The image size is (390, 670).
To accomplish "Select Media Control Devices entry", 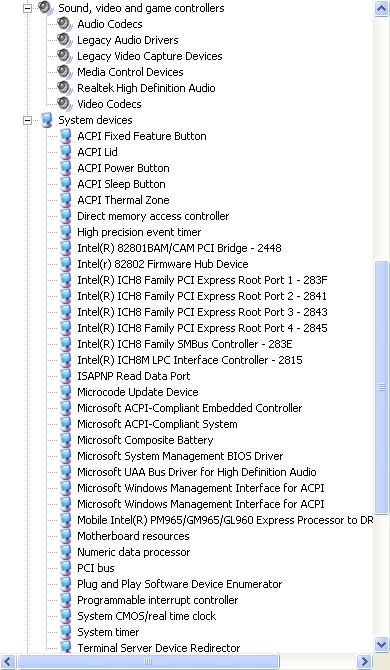I will (x=130, y=72).
